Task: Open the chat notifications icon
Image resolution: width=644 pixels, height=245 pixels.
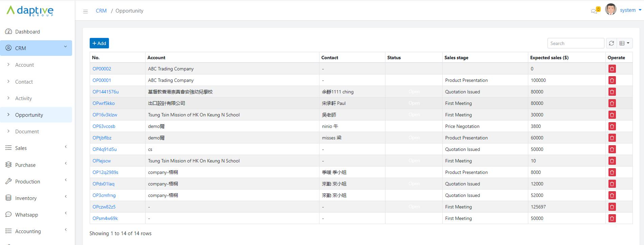Action: point(594,11)
